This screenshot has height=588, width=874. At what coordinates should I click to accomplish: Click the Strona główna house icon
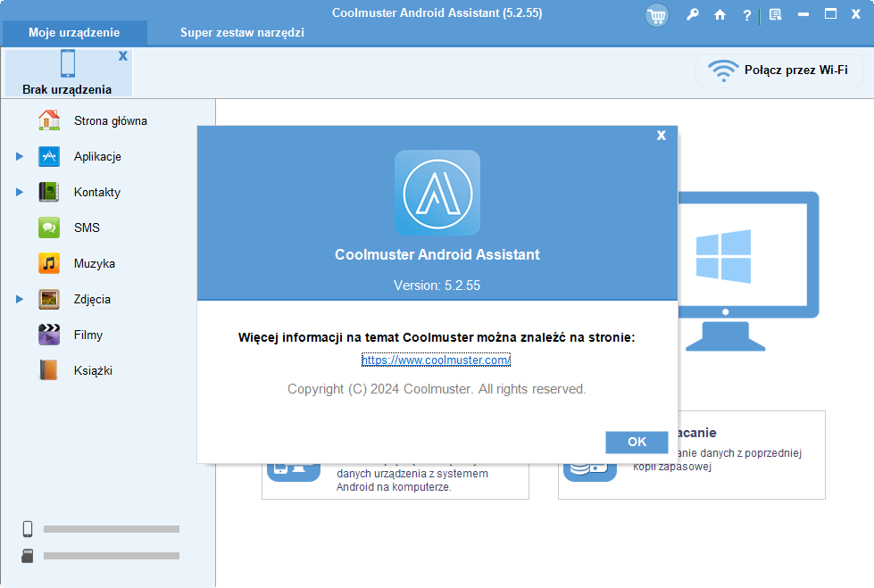click(49, 120)
